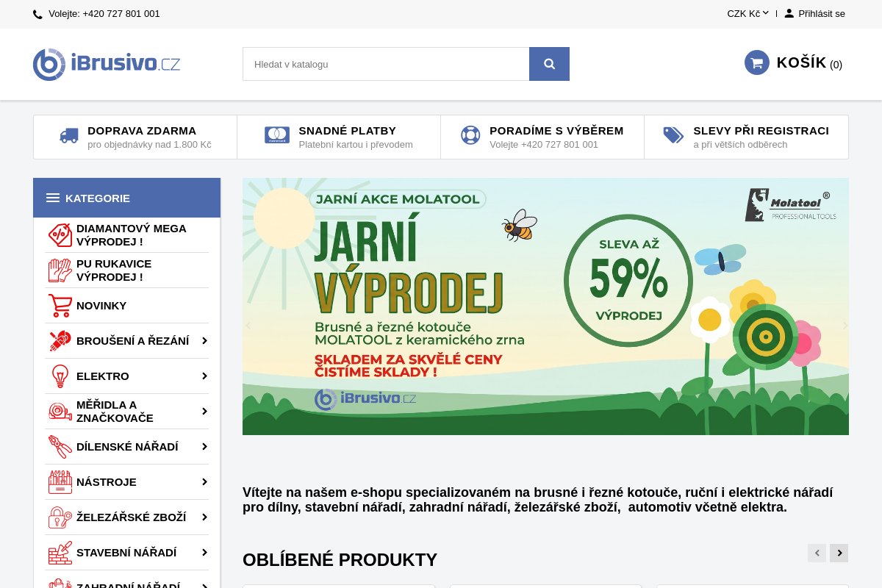Image resolution: width=882 pixels, height=588 pixels.
Task: Open the iBrusivo.cz logo home link
Action: [107, 64]
